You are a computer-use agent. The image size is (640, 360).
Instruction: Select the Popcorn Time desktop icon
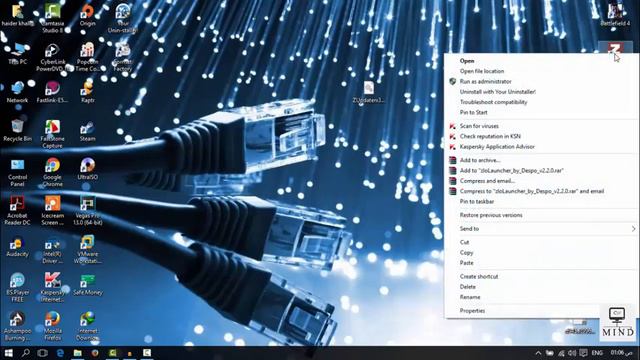[x=87, y=57]
